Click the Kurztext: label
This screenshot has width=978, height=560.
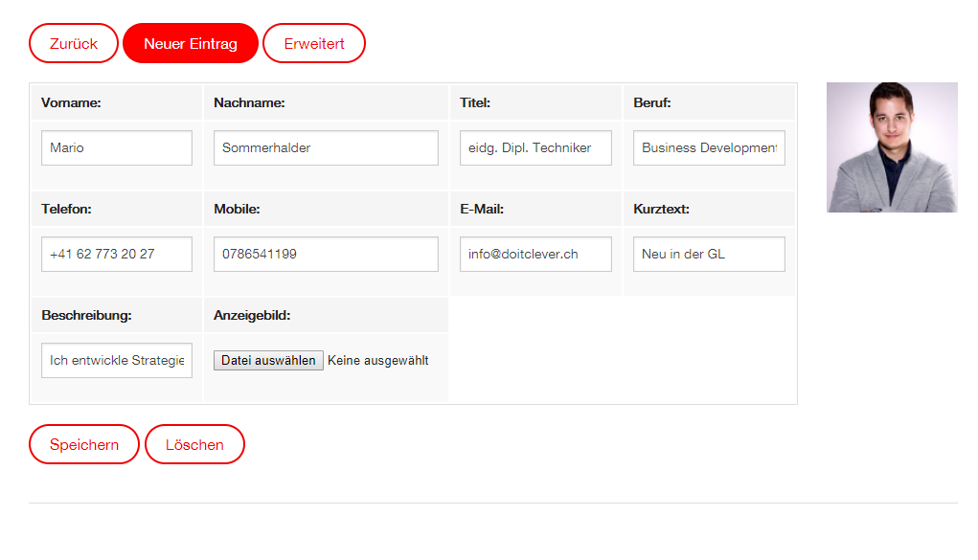(x=661, y=209)
